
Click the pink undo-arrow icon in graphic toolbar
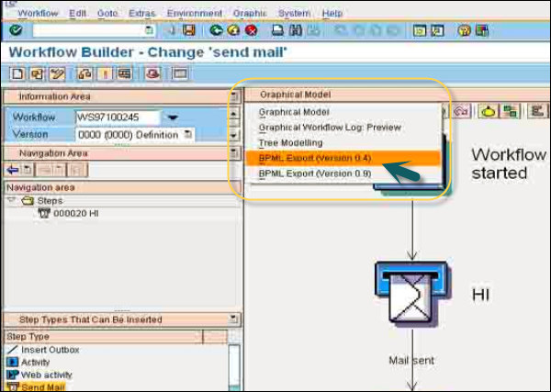(x=461, y=111)
